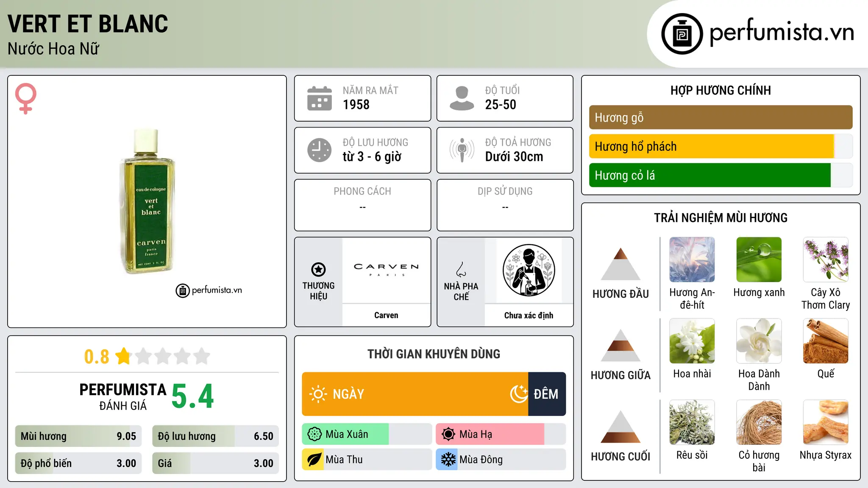Select the Hương hổ phách accord bar
868x488 pixels.
(721, 146)
